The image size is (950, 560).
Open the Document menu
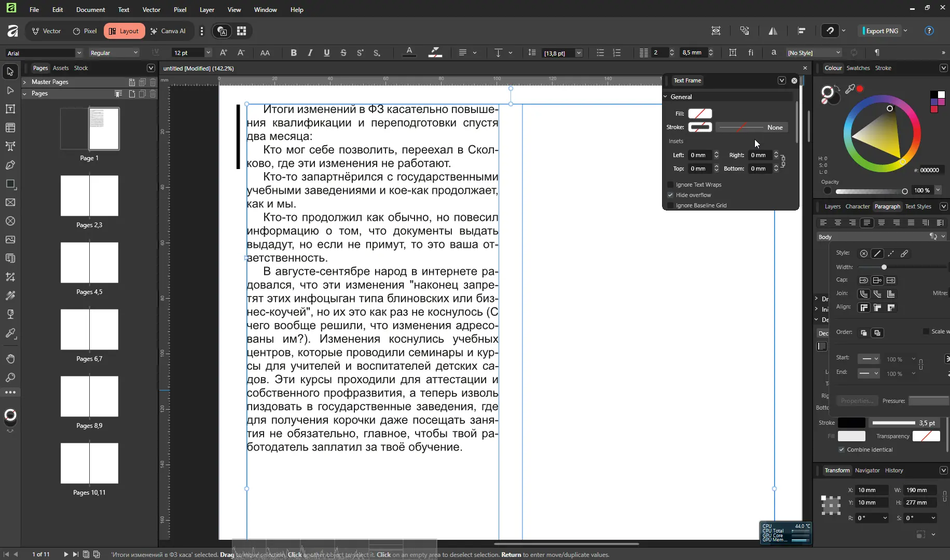tap(90, 9)
